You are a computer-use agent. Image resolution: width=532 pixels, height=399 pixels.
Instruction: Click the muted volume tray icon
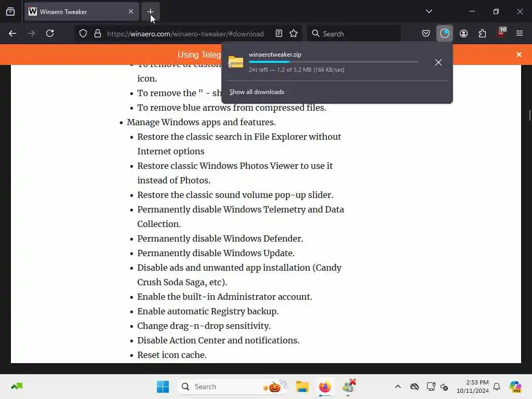[444, 387]
